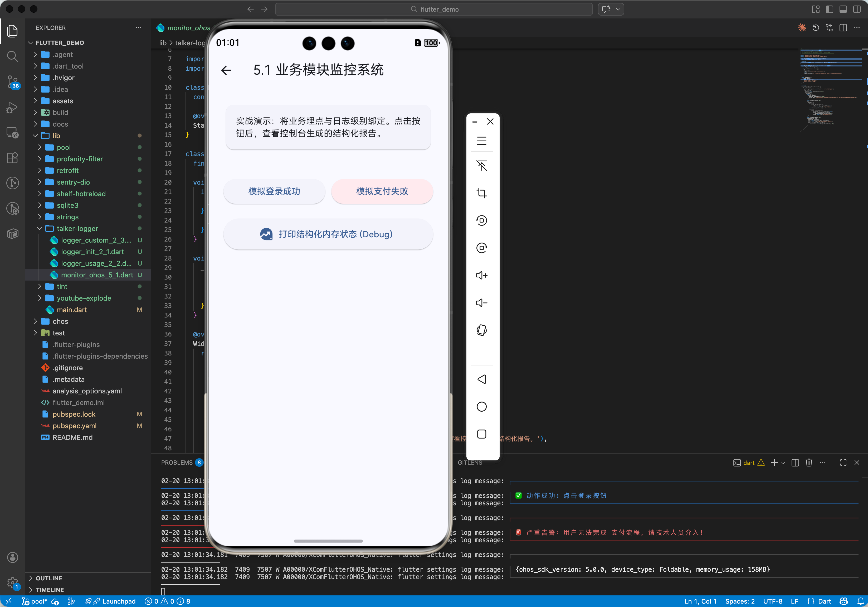Image resolution: width=868 pixels, height=607 pixels.
Task: Click the phone gesture navigation bar
Action: 328,541
